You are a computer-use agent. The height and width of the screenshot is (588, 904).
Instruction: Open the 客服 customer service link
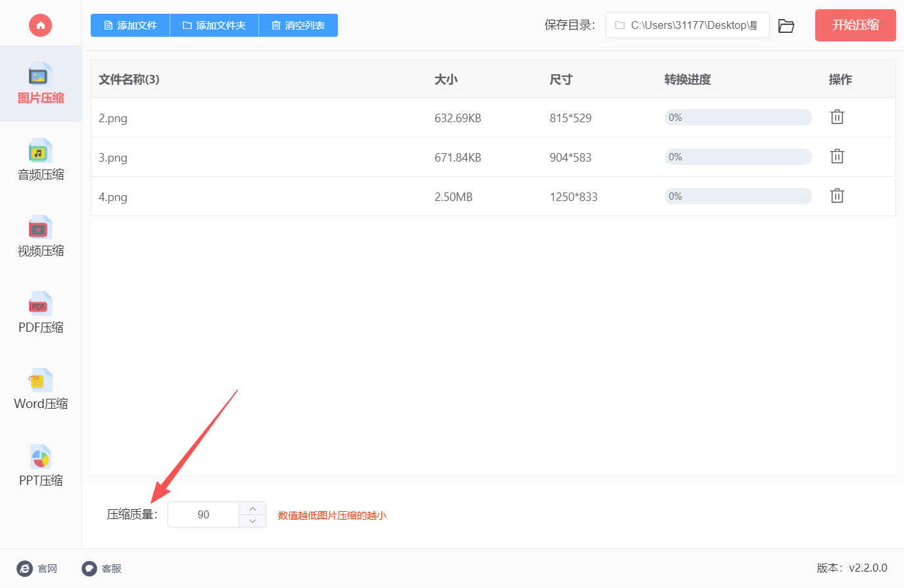102,569
